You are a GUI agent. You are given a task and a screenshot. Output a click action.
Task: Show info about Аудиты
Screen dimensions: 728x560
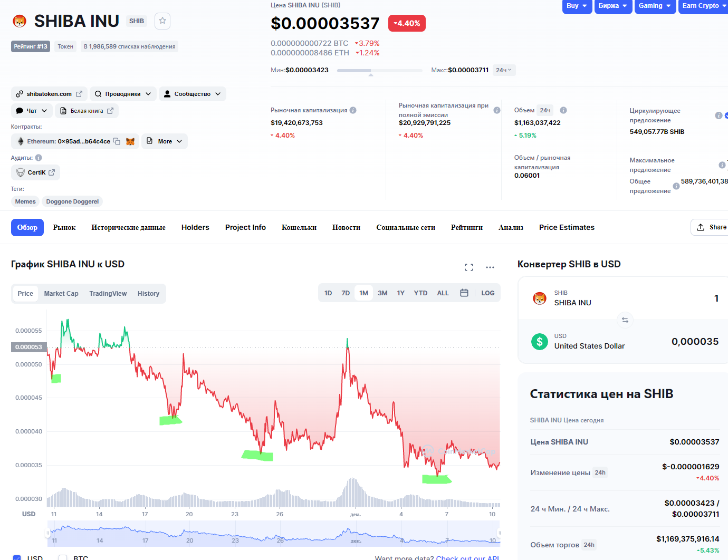[39, 158]
